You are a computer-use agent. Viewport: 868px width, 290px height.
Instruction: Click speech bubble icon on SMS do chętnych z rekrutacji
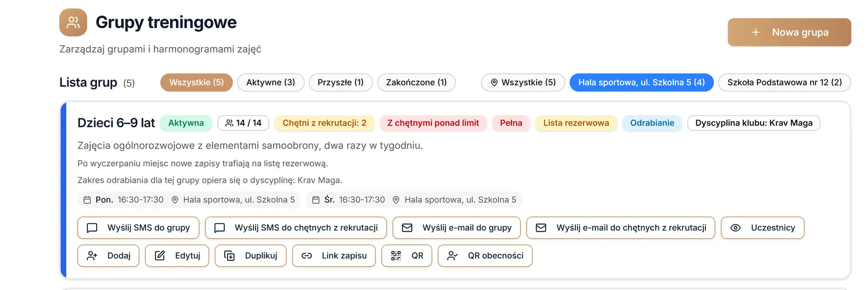(x=220, y=228)
